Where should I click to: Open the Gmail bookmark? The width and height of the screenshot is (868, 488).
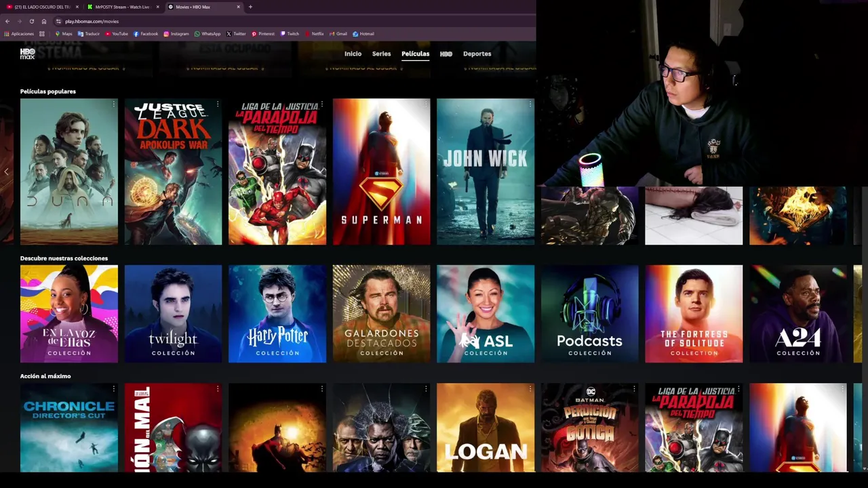[338, 33]
